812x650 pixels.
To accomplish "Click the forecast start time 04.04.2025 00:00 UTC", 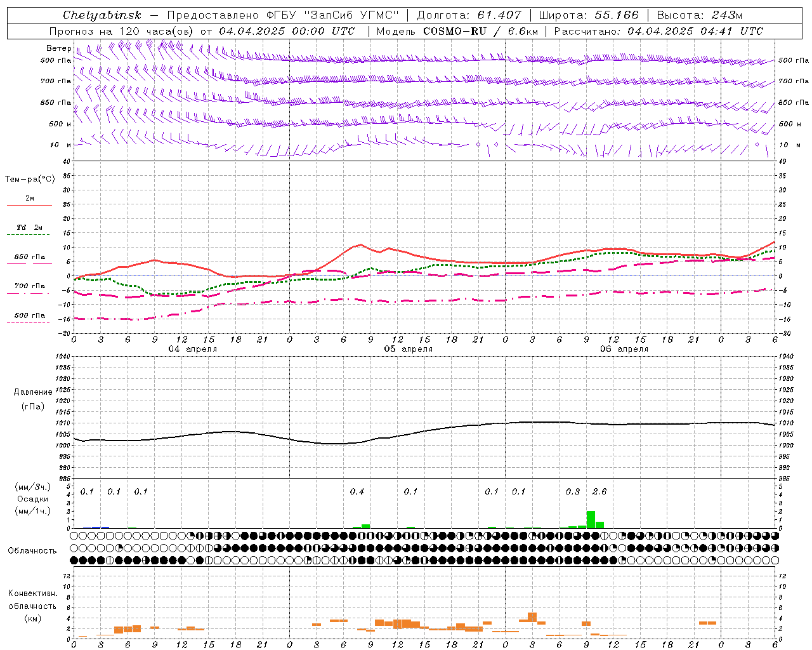I will click(287, 31).
